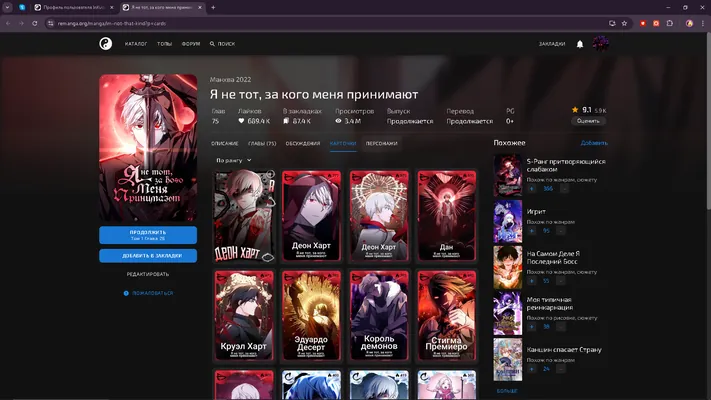Bookmark this page with star icon
The width and height of the screenshot is (711, 400).
[x=624, y=23]
